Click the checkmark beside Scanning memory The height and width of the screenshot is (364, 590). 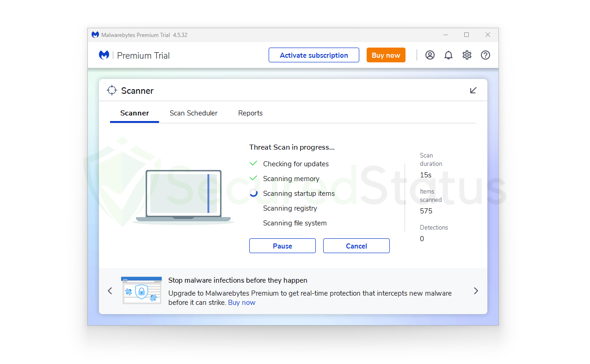pos(253,178)
